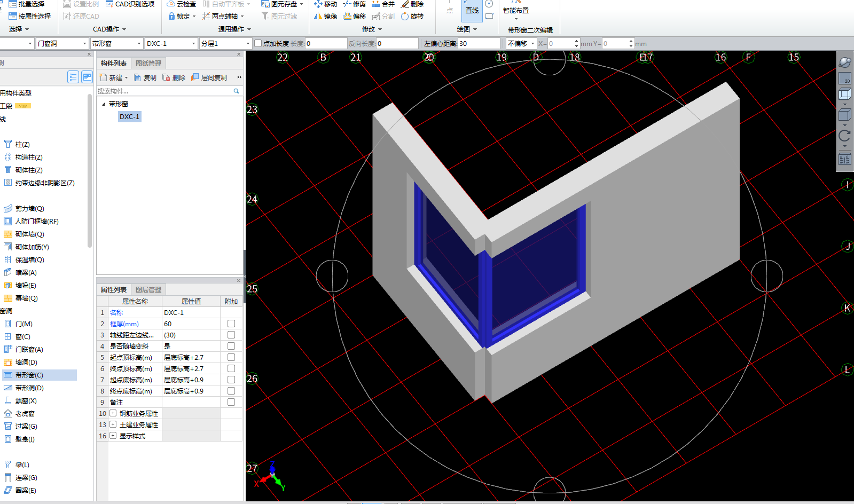Check the 附加 box for 是否随墙变斜

tap(231, 346)
